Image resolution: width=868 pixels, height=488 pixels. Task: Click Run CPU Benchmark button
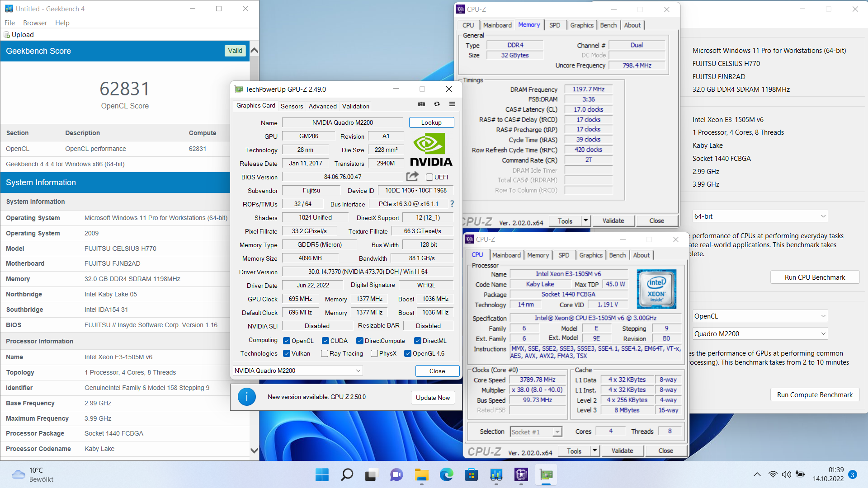(x=815, y=277)
